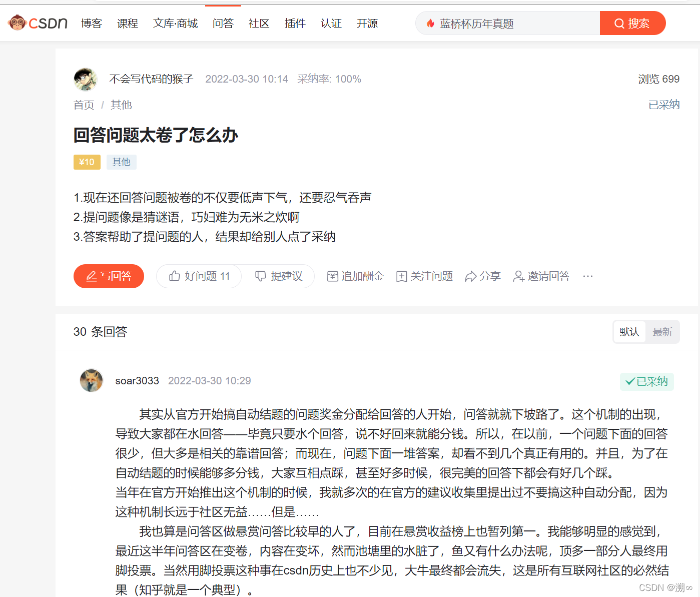The width and height of the screenshot is (700, 597).
Task: Click the magnifier icon in search button
Action: coord(619,23)
